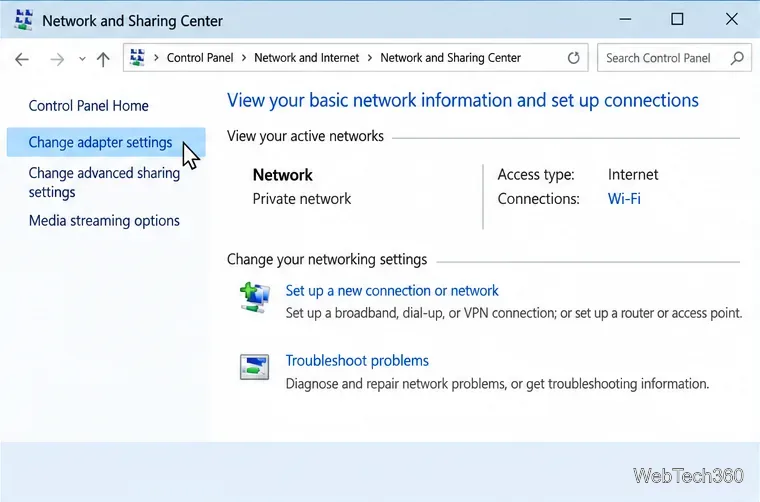This screenshot has height=502, width=760.
Task: Go forward with the right arrow button
Action: (x=57, y=59)
